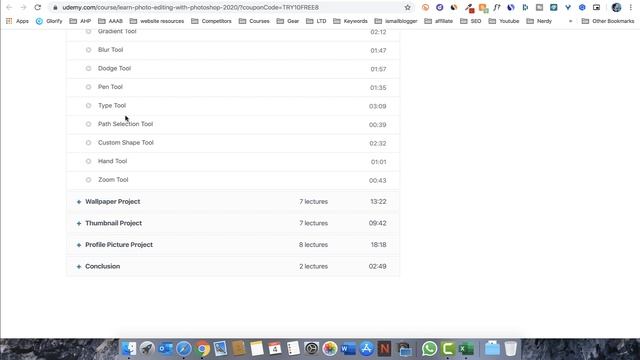Open the color picker eyedropper extension
This screenshot has height=360, width=640.
pyautogui.click(x=469, y=7)
